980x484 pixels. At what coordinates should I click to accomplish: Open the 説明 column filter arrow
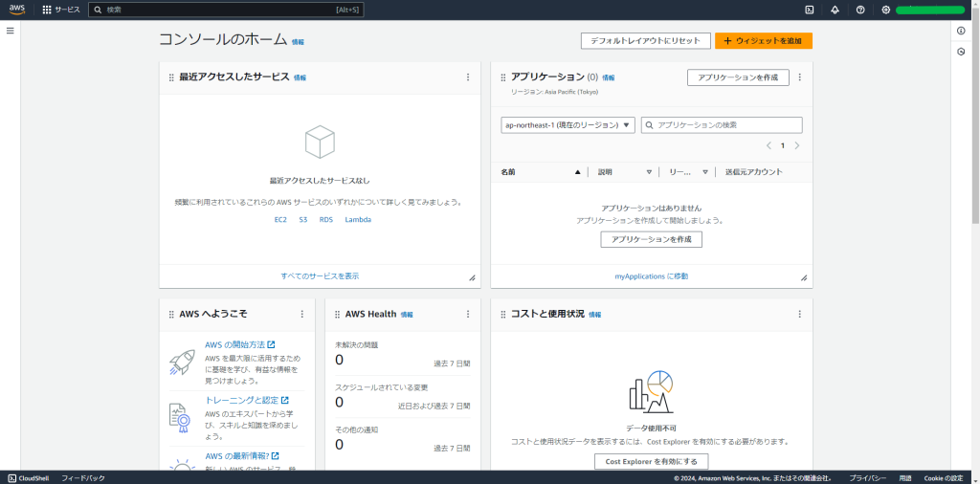coord(649,172)
